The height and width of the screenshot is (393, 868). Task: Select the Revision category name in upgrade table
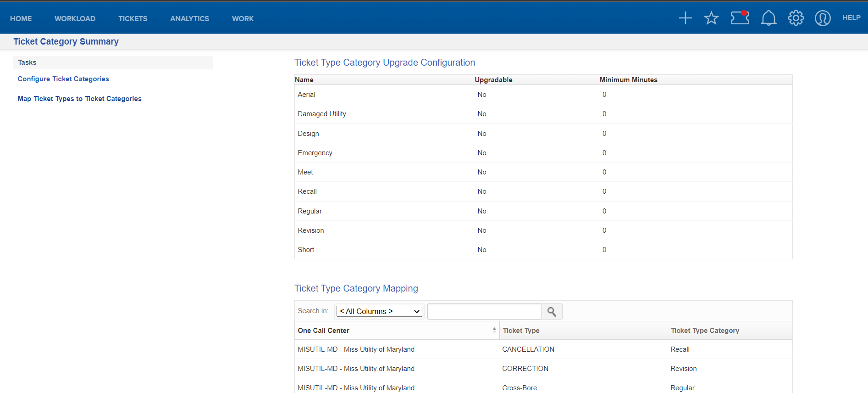click(311, 230)
